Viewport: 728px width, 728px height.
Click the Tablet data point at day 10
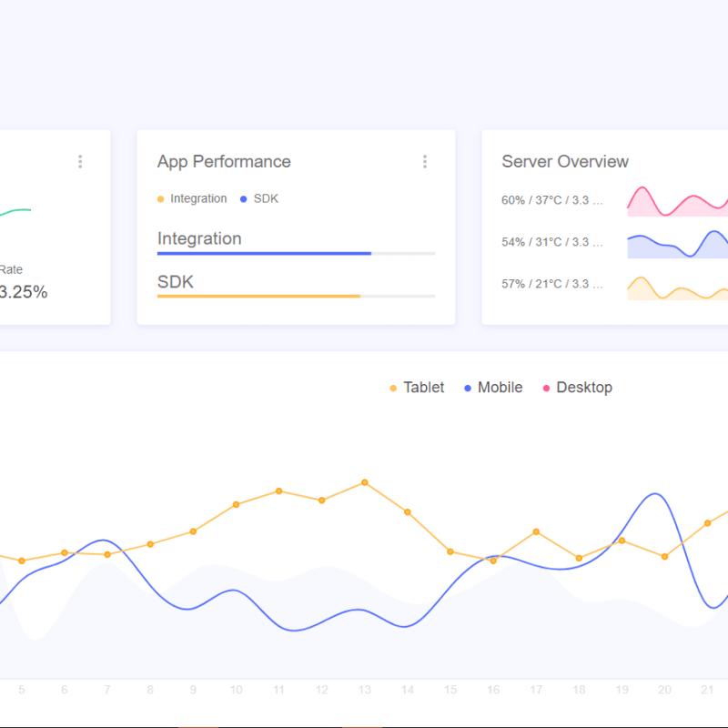(x=236, y=504)
